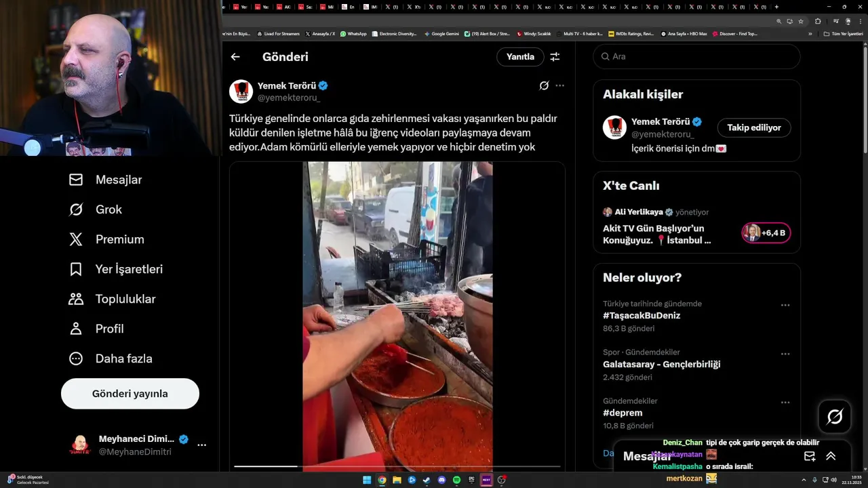This screenshot has height=488, width=868.
Task: Click the +6,4 B live listeners badge
Action: 766,232
